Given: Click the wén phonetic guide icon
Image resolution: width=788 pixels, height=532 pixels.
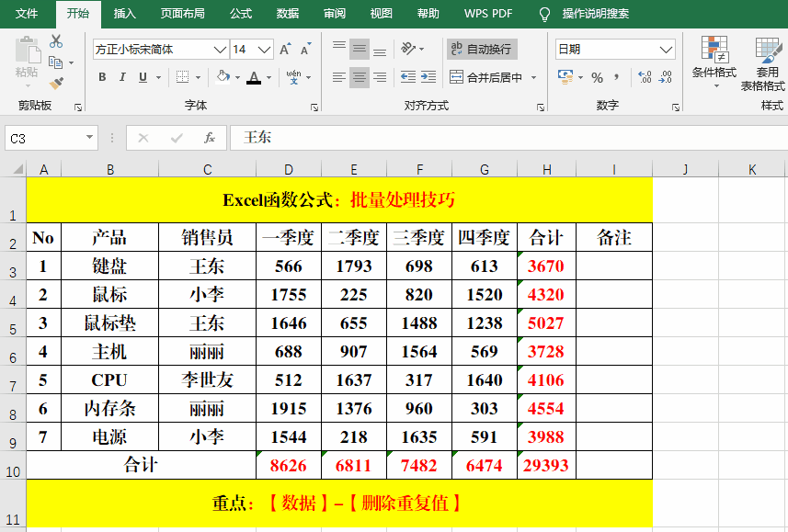Looking at the screenshot, I should click(293, 77).
